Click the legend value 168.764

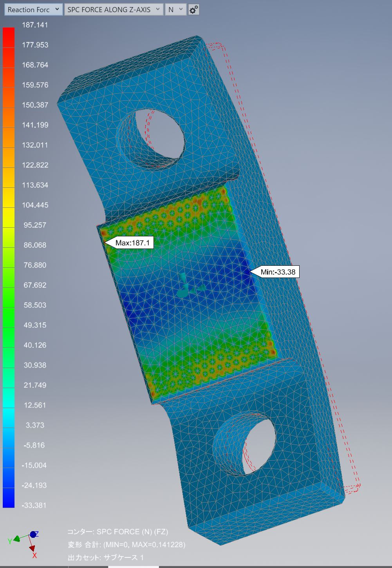(35, 65)
